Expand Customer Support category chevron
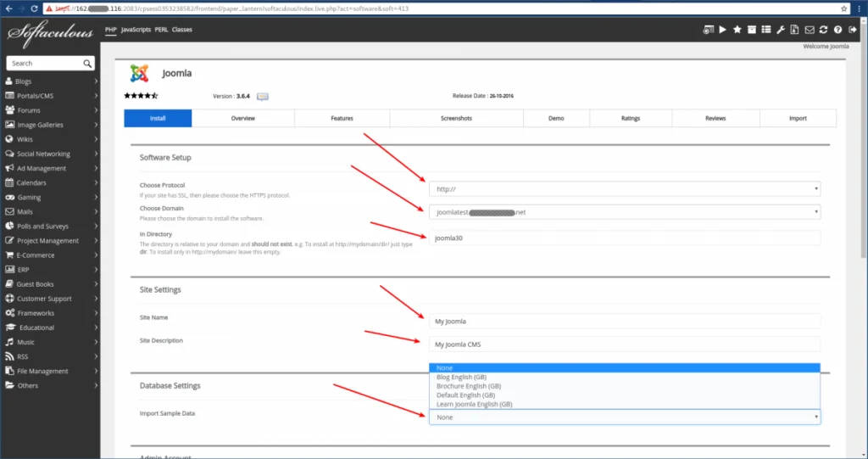 click(96, 299)
